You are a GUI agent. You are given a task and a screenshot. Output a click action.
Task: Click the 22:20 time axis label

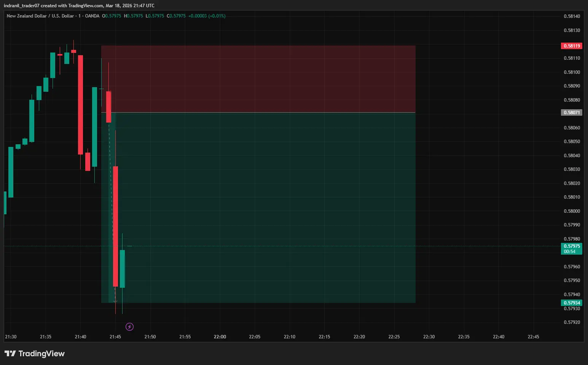tap(359, 337)
